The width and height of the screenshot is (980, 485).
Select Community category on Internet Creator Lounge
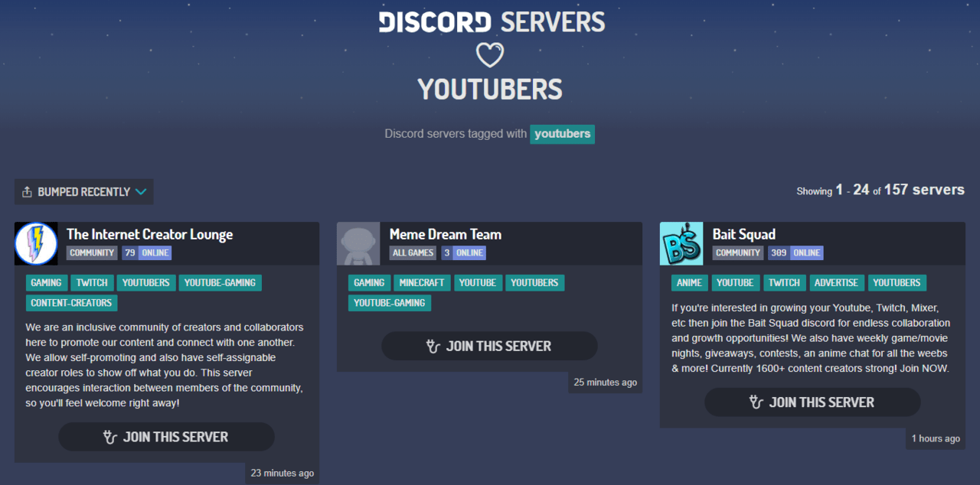coord(92,252)
